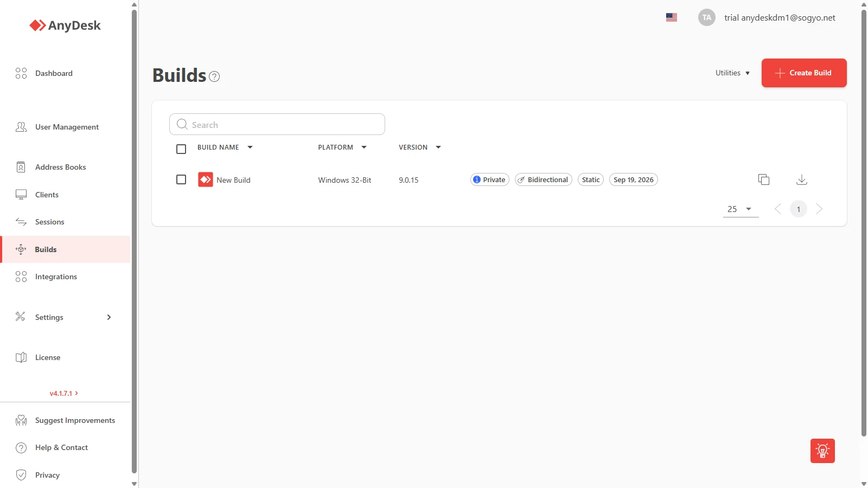Click the Suggest Improvements link
Screen dimensions: 868x488
(75, 420)
